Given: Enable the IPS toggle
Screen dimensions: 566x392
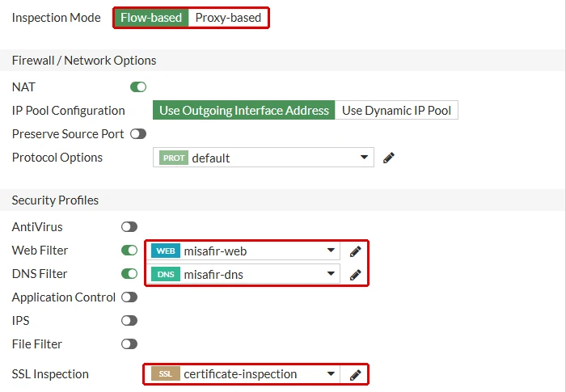Looking at the screenshot, I should click(x=129, y=321).
